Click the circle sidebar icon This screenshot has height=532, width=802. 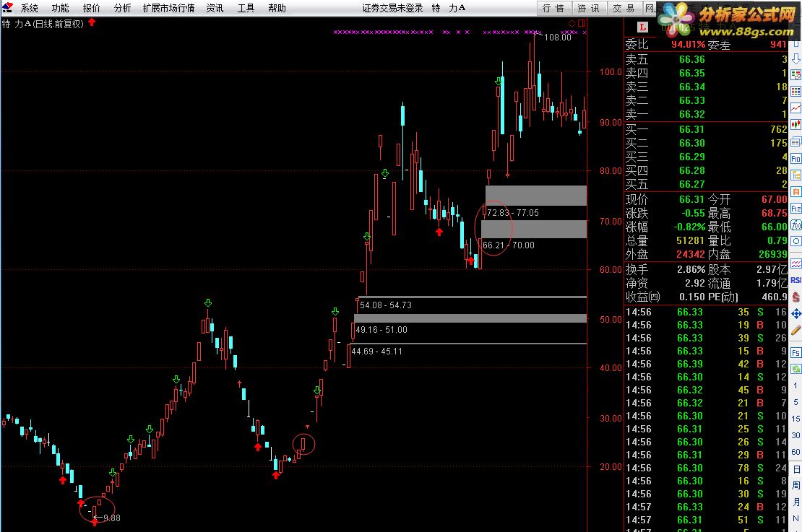tap(796, 241)
